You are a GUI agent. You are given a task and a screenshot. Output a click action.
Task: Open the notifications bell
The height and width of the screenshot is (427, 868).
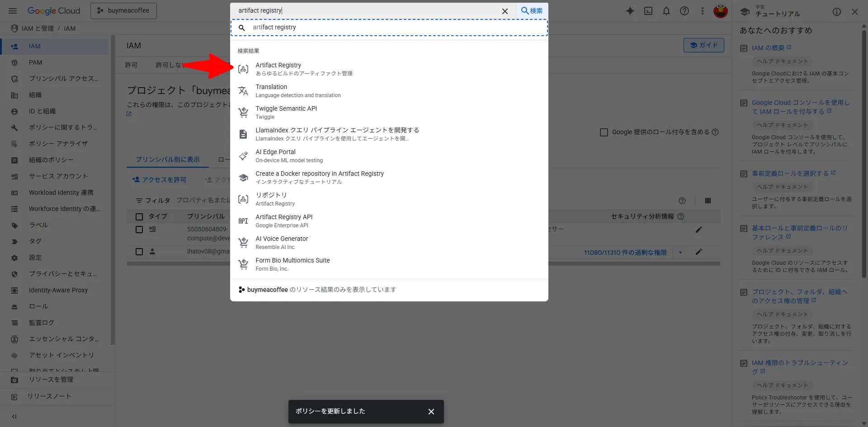point(666,11)
